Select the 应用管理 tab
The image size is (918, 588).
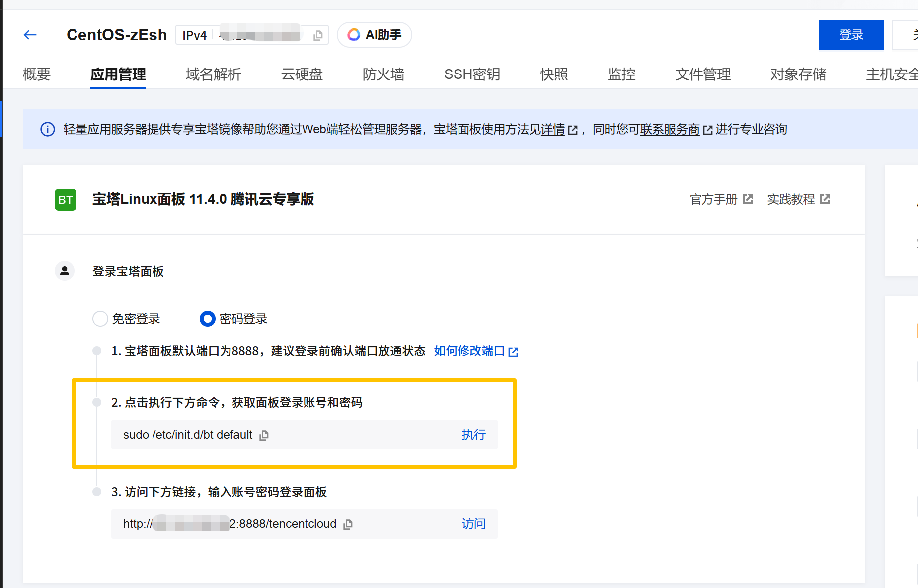coord(118,74)
